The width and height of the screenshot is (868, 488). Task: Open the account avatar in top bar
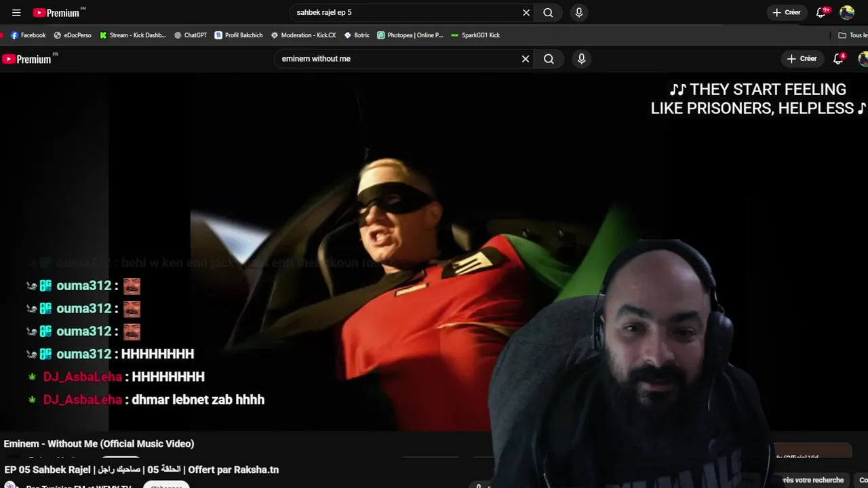coord(847,12)
